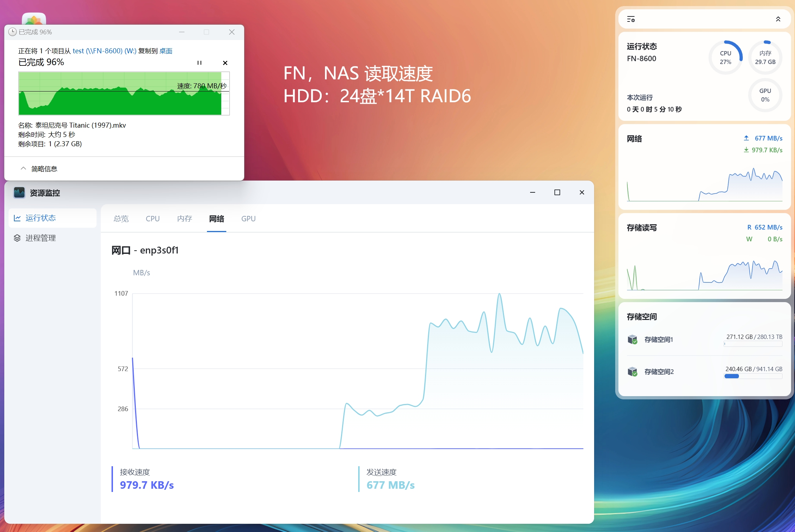
Task: Click the desktop app icon behind copy dialog
Action: click(x=34, y=19)
